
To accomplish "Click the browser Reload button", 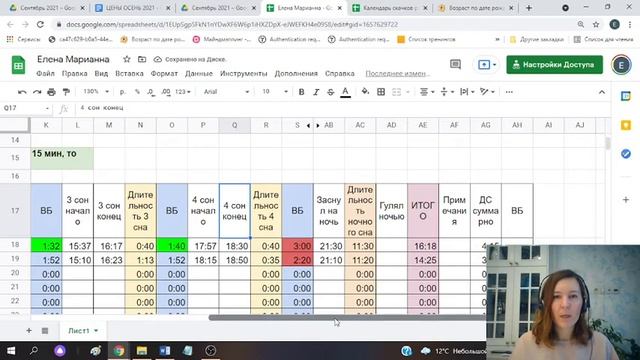I will click(40, 24).
